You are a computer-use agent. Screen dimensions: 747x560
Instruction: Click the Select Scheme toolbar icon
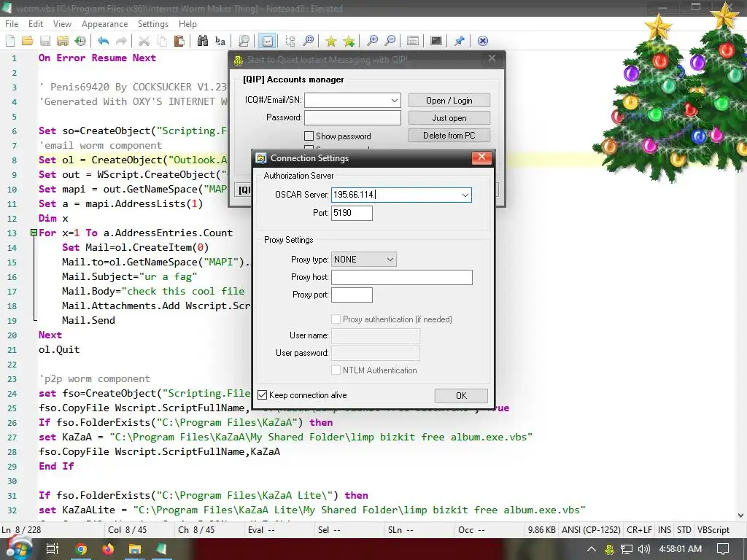(x=413, y=41)
